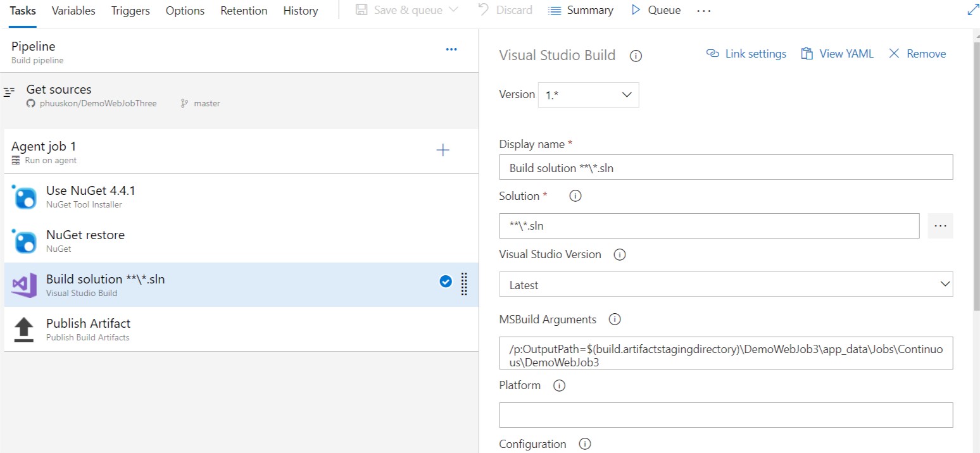Show info for the Solution field
980x453 pixels.
tap(575, 196)
